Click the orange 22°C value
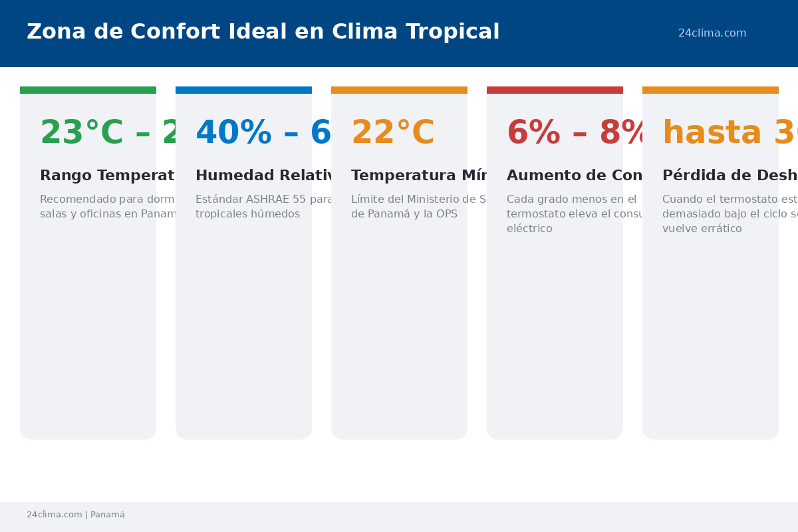798x532 pixels. 392,133
